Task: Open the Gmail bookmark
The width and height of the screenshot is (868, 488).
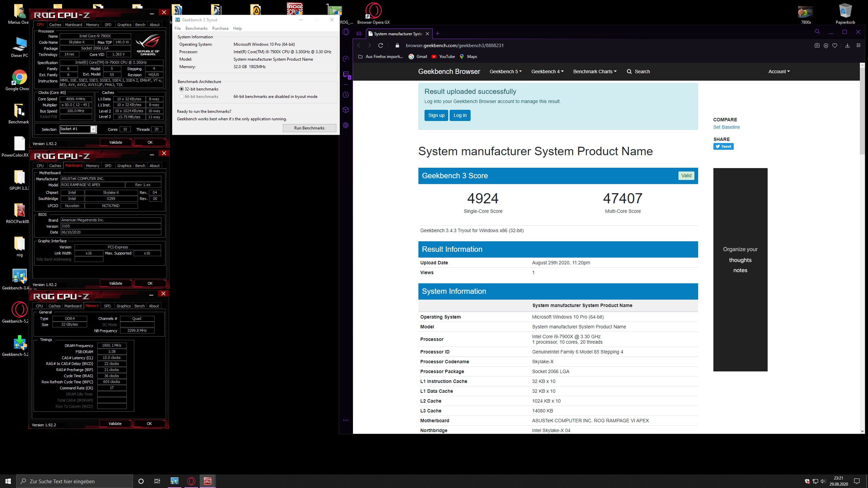Action: tap(418, 57)
